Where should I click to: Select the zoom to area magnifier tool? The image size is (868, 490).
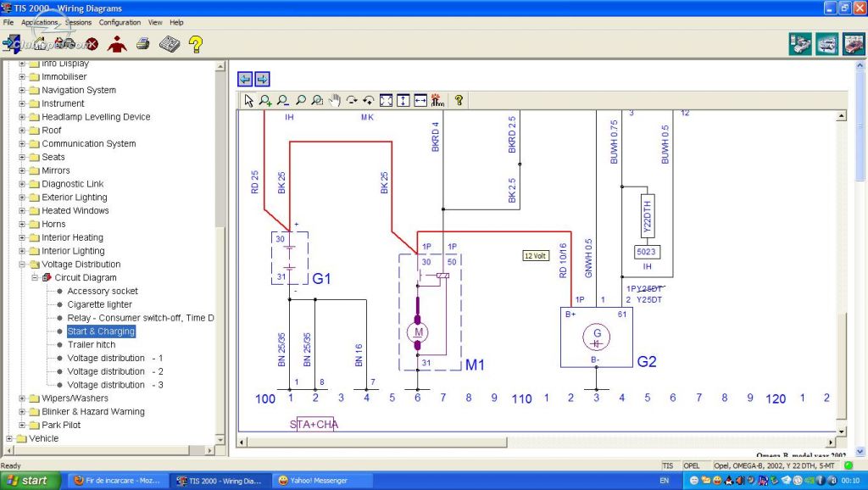317,100
